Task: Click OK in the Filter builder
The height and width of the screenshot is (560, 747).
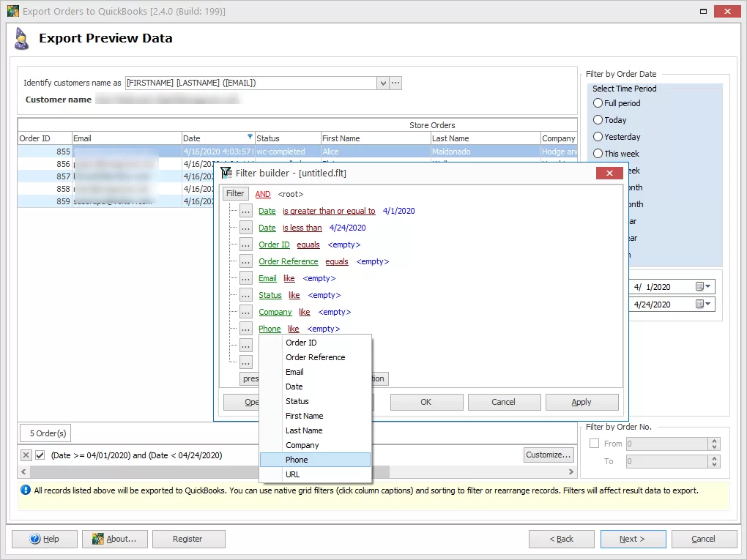Action: point(426,402)
